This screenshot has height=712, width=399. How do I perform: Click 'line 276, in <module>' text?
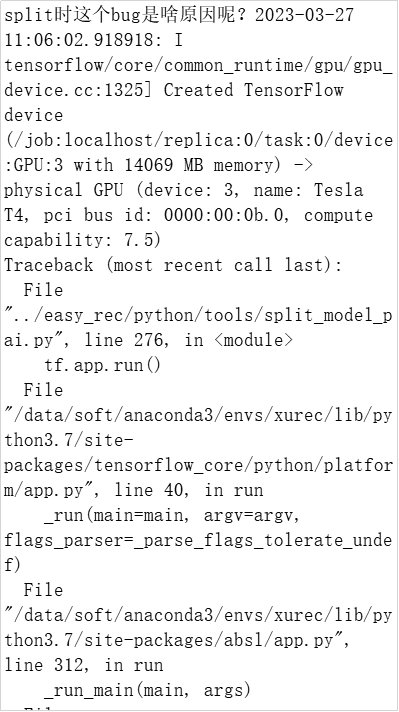[189, 340]
